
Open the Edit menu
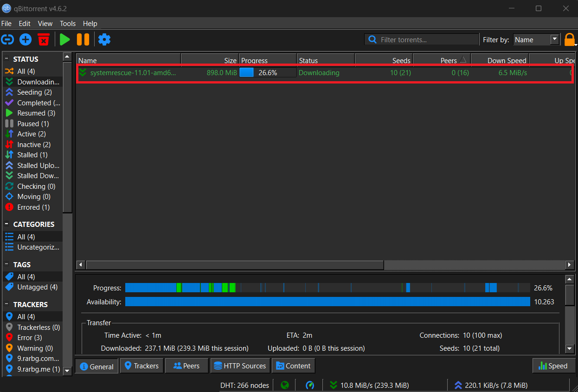pyautogui.click(x=25, y=23)
